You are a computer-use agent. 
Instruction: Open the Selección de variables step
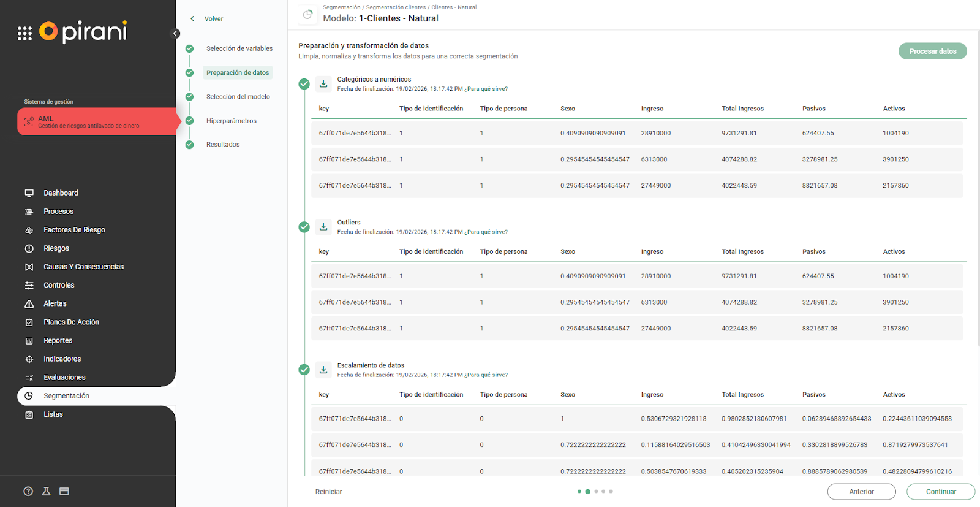[x=239, y=48]
